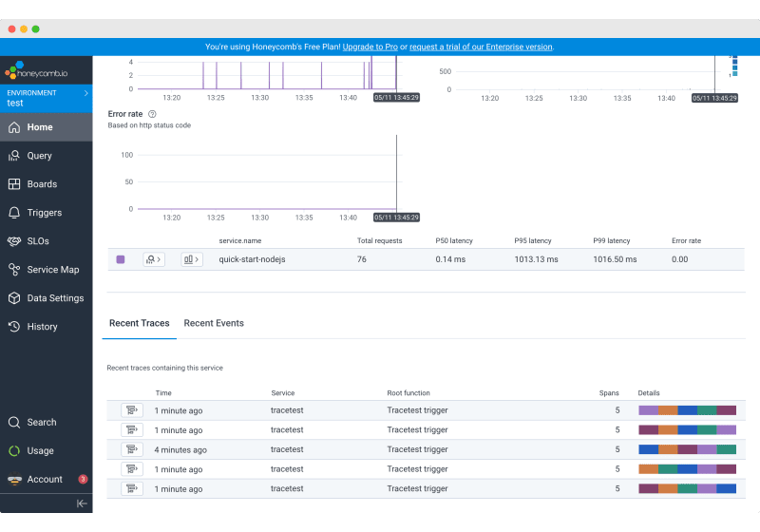Click the quick-start-nodejs service name
The height and width of the screenshot is (532, 760).
pyautogui.click(x=252, y=259)
